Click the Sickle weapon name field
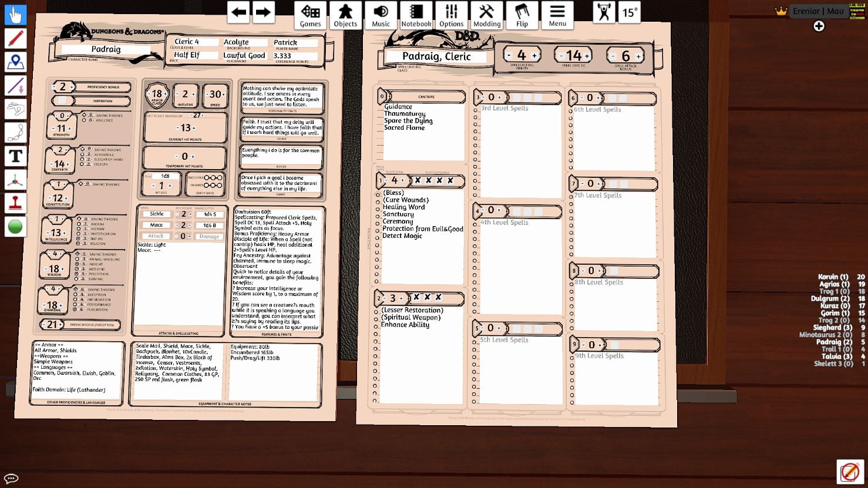868x488 pixels. coord(157,214)
